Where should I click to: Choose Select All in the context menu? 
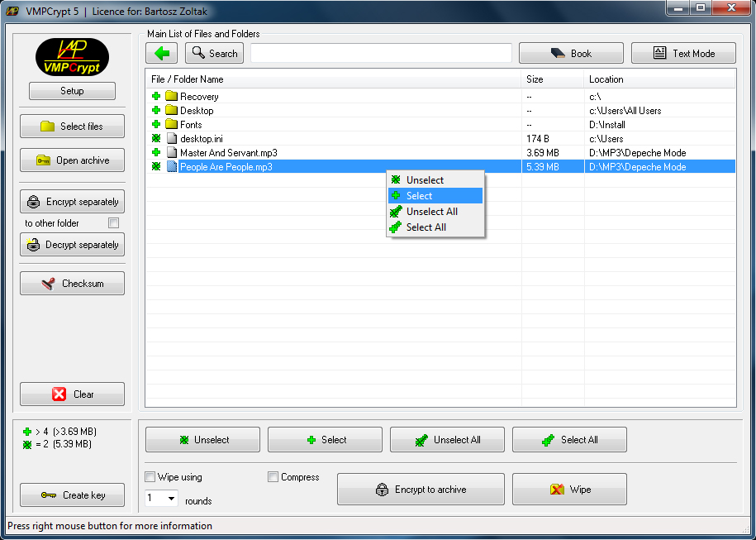(x=435, y=227)
